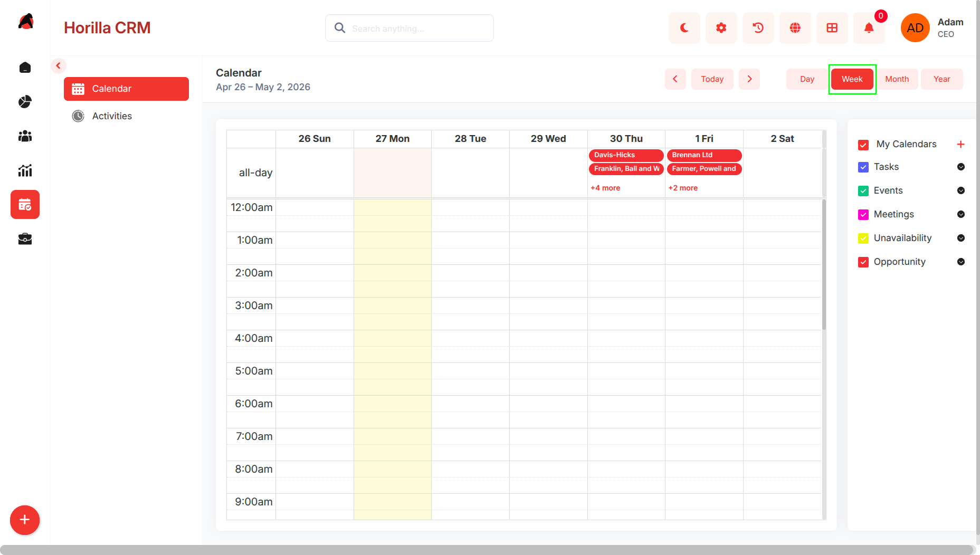The width and height of the screenshot is (980, 555).
Task: Open the grid apps icon in header
Action: (832, 28)
